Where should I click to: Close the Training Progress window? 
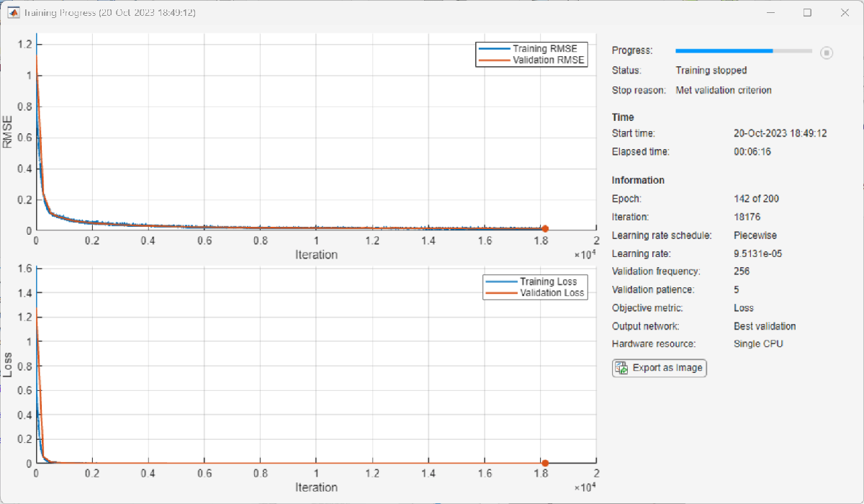click(845, 13)
